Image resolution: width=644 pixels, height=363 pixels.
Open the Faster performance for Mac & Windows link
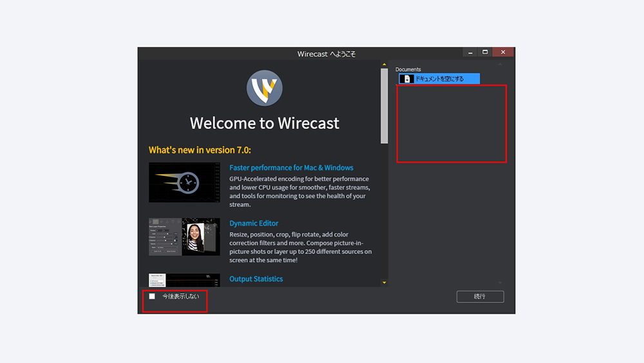(291, 168)
